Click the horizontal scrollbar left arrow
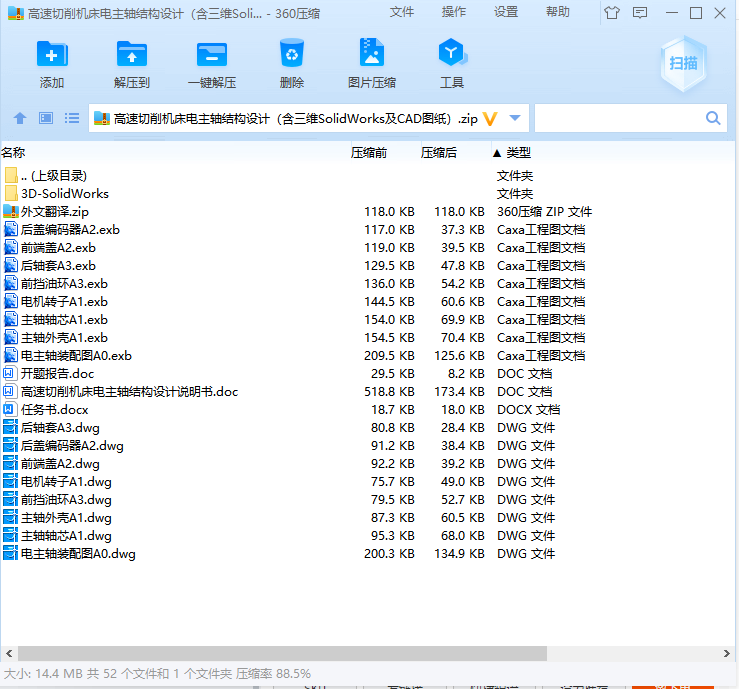Screen dimensions: 739x689 (9, 654)
